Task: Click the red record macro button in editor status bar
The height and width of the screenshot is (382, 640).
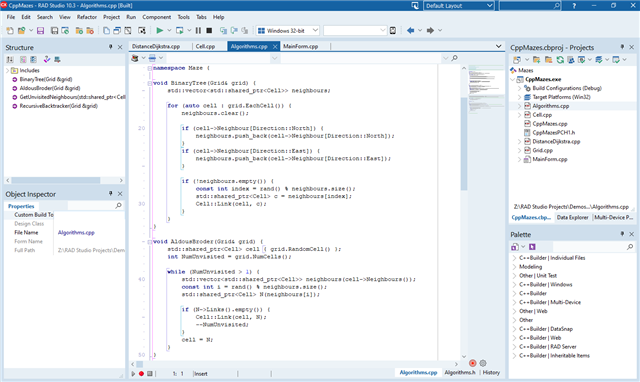Action: click(141, 373)
